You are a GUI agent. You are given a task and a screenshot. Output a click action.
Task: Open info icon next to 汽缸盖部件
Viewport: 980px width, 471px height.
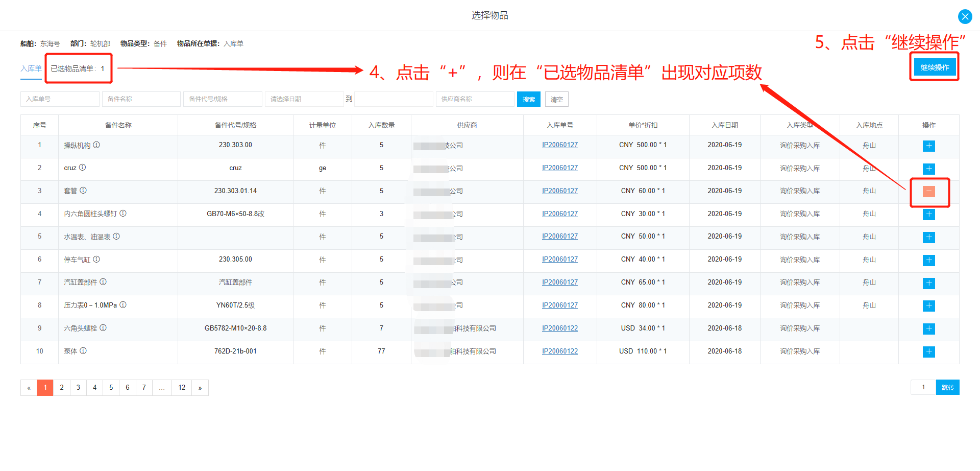tap(103, 282)
